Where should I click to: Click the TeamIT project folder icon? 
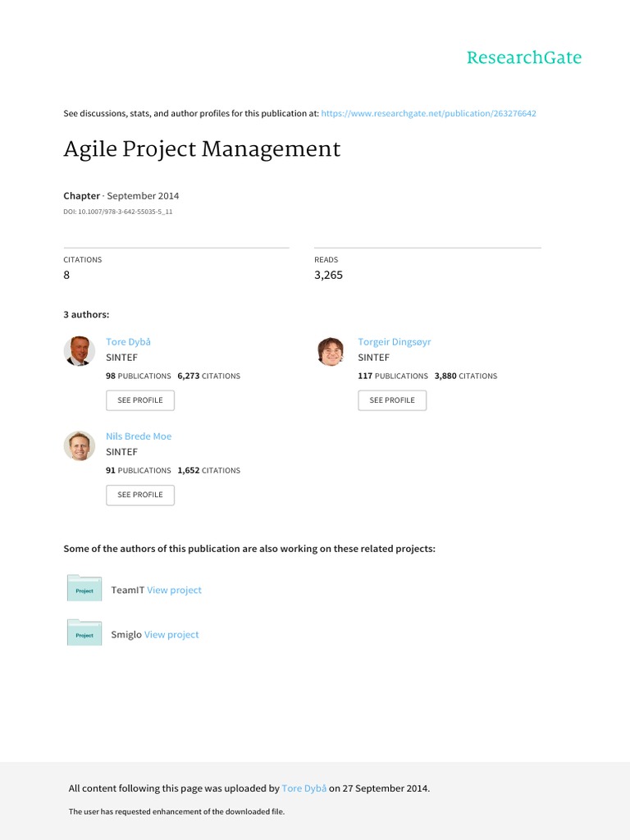[84, 589]
